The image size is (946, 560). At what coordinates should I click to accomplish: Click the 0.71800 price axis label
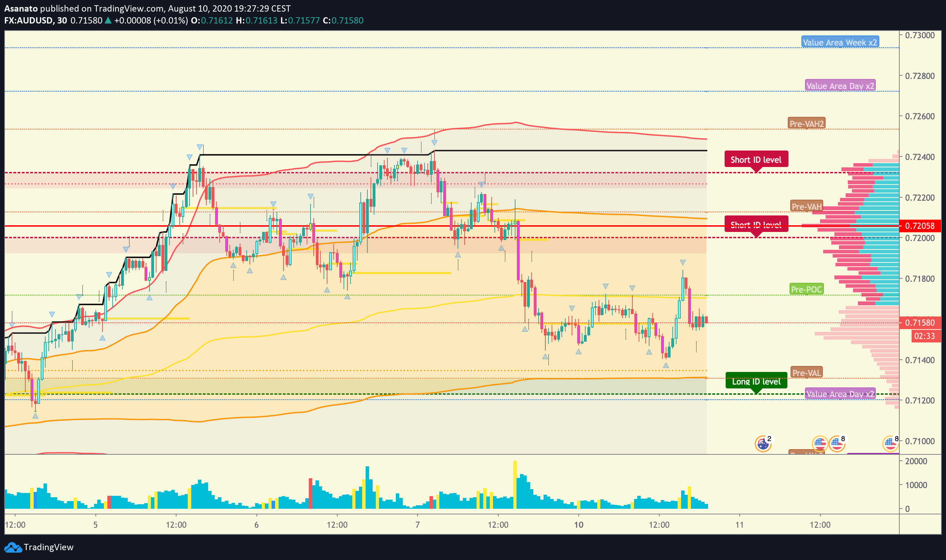[x=920, y=279]
